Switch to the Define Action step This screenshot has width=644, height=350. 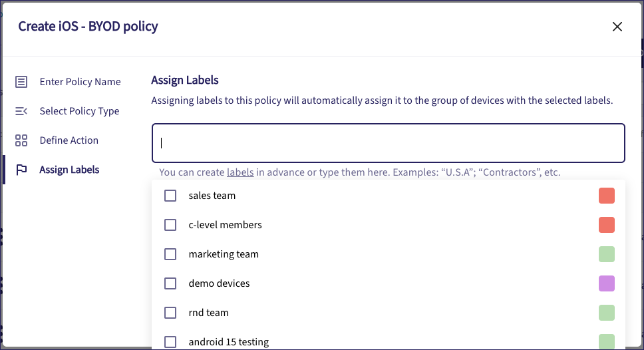(x=69, y=140)
